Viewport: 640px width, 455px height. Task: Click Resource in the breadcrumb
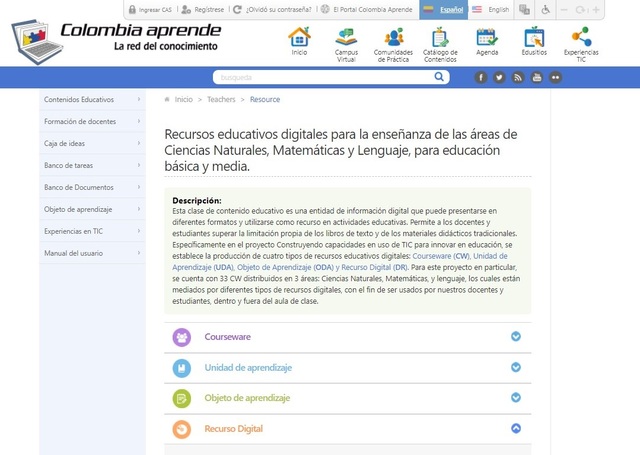coord(265,99)
